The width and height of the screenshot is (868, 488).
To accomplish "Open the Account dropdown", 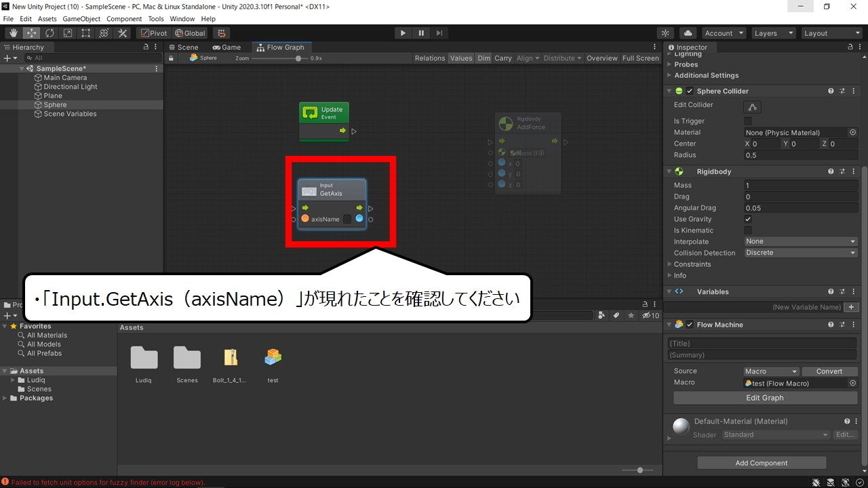I will point(723,33).
